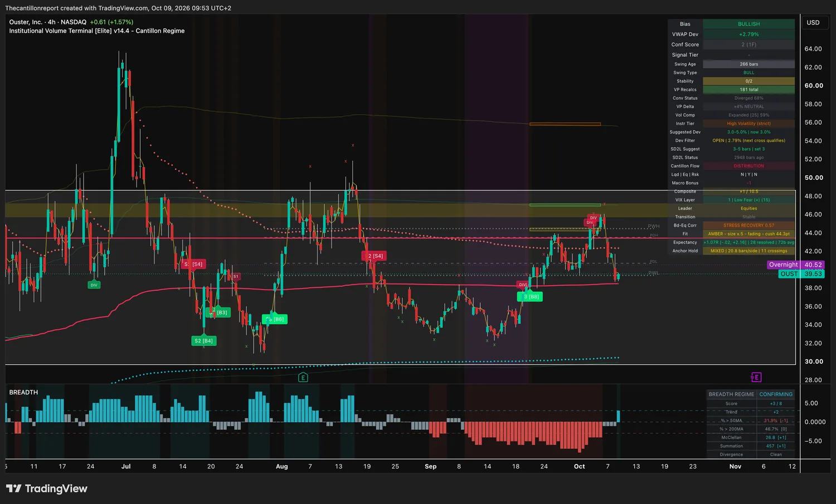The image size is (836, 504).
Task: Click the McClellan 26.8 value
Action: [776, 438]
